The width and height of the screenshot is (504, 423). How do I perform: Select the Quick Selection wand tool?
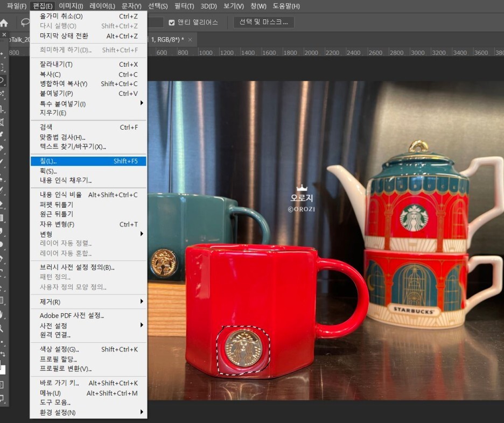tap(2, 94)
